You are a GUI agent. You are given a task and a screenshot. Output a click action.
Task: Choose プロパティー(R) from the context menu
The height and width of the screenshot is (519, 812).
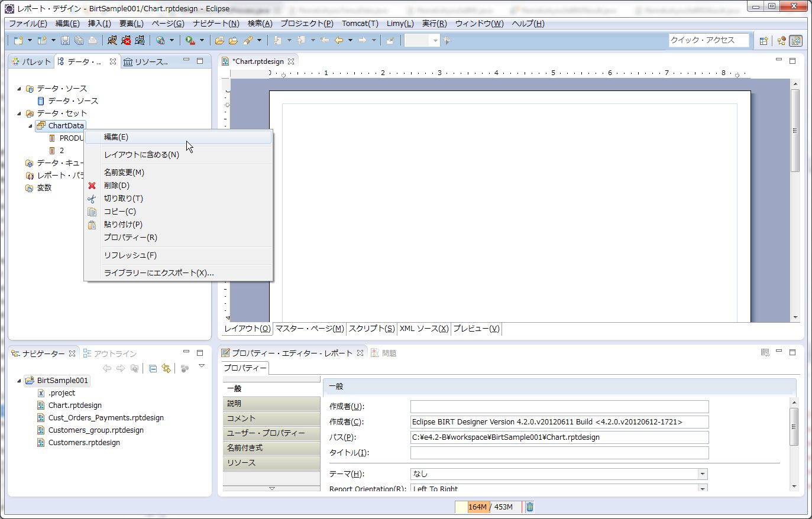coord(179,238)
